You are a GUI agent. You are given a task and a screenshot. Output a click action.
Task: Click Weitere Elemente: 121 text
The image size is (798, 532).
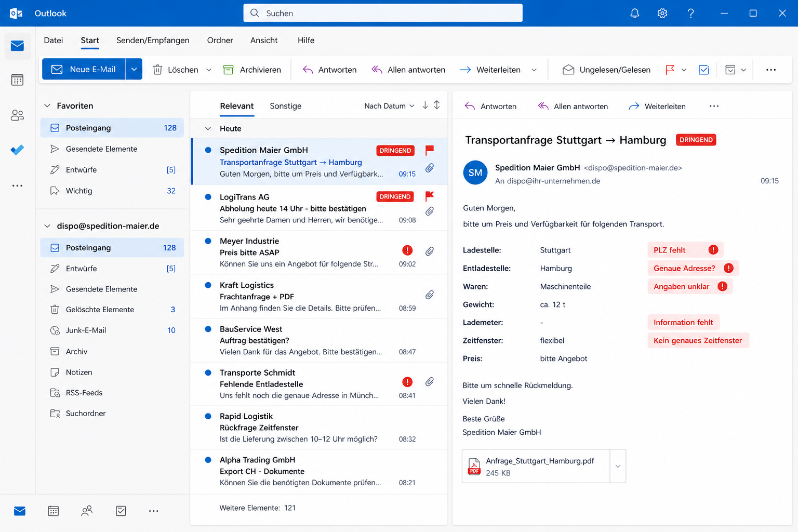click(x=258, y=508)
